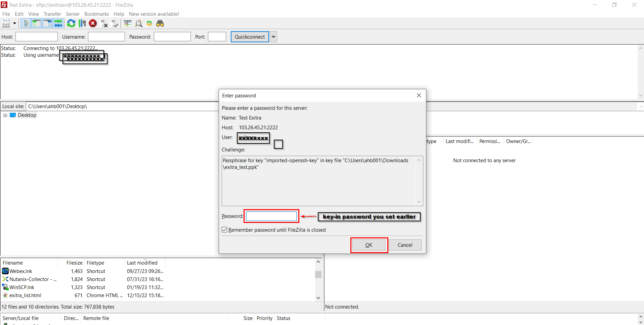Click the Quickconnect button
Image resolution: width=644 pixels, height=325 pixels.
pyautogui.click(x=250, y=37)
